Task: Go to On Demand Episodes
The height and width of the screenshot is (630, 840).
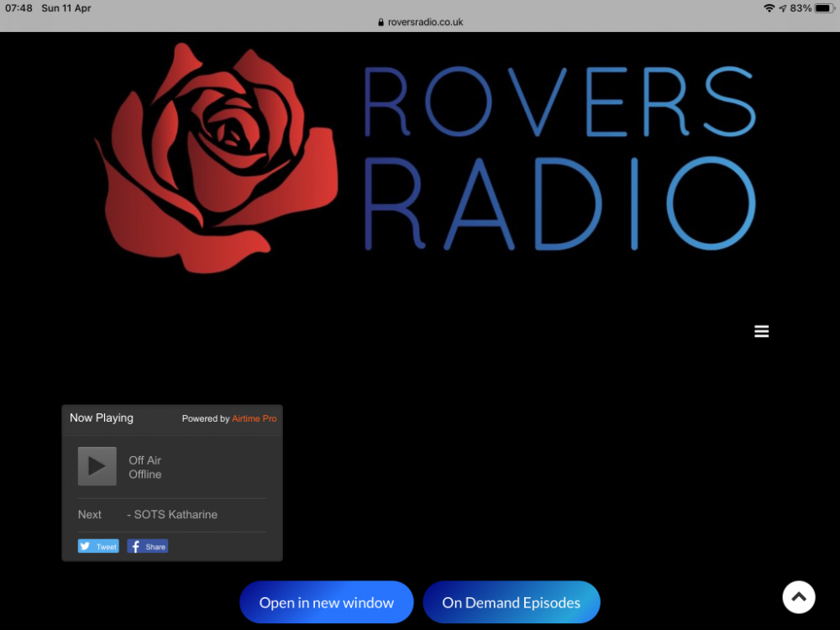Action: tap(511, 602)
